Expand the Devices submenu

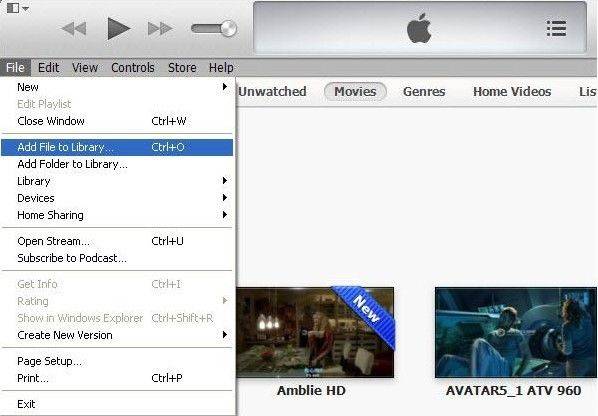[117, 198]
